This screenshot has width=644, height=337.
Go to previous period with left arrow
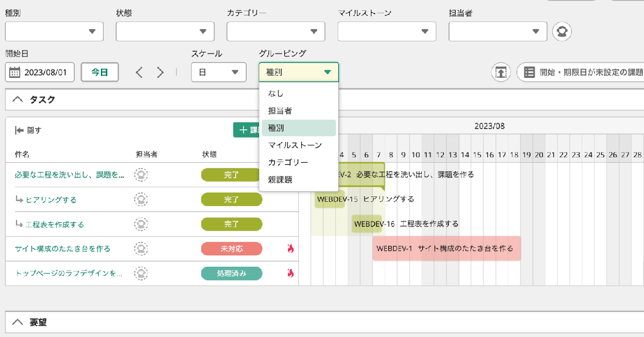point(140,72)
